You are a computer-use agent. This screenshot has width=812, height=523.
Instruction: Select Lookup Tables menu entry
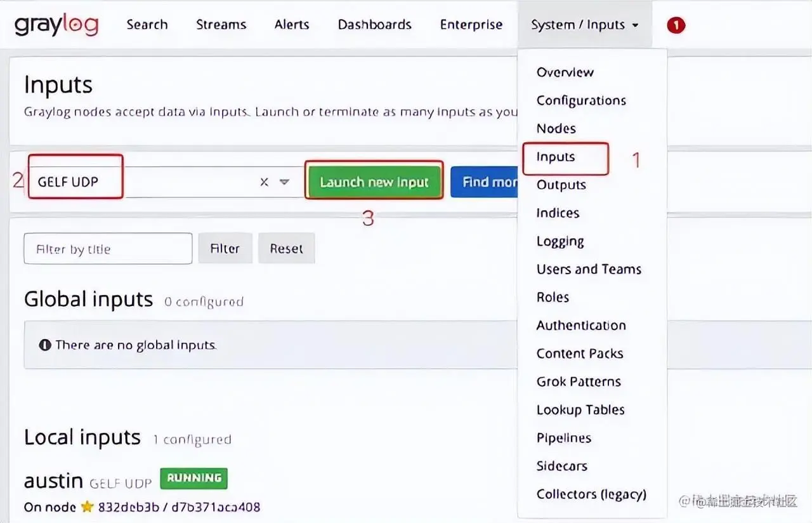[580, 409]
